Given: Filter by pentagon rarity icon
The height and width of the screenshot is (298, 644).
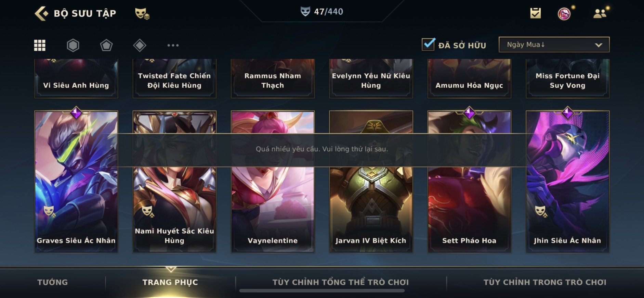Looking at the screenshot, I should (x=106, y=45).
